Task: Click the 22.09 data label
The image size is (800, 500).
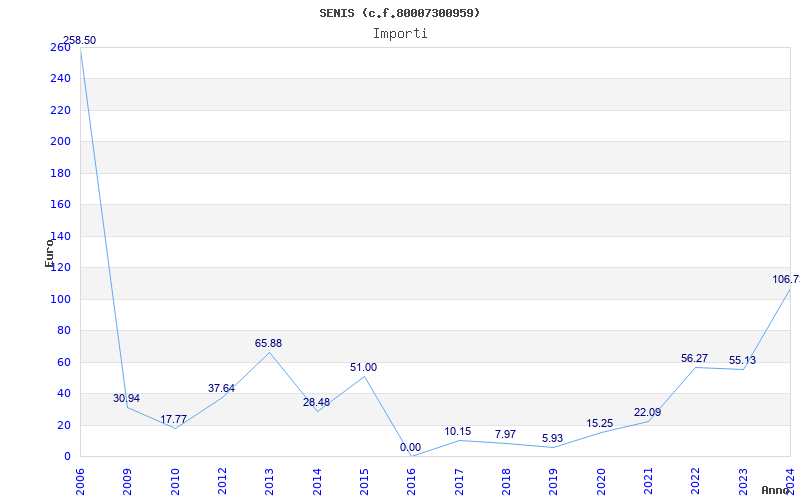Action: 647,412
